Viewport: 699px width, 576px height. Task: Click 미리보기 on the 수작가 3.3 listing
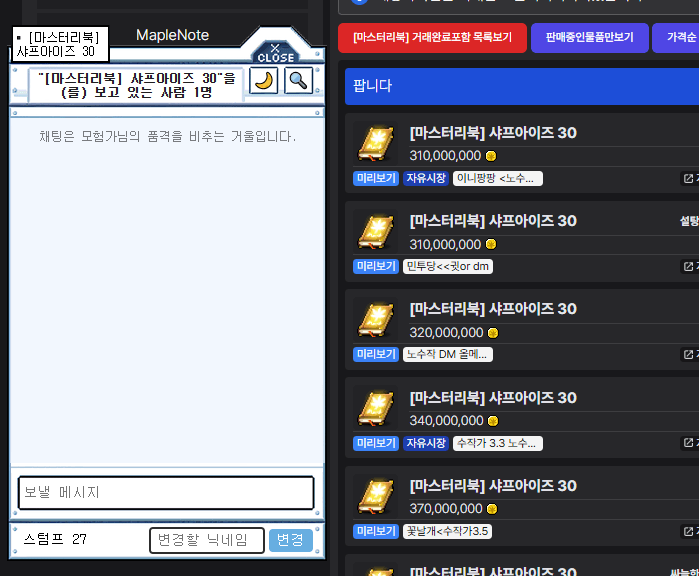[x=376, y=443]
